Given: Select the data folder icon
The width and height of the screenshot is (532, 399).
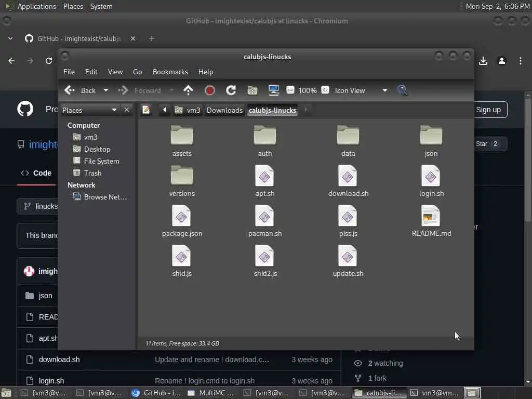Looking at the screenshot, I should pyautogui.click(x=348, y=136).
